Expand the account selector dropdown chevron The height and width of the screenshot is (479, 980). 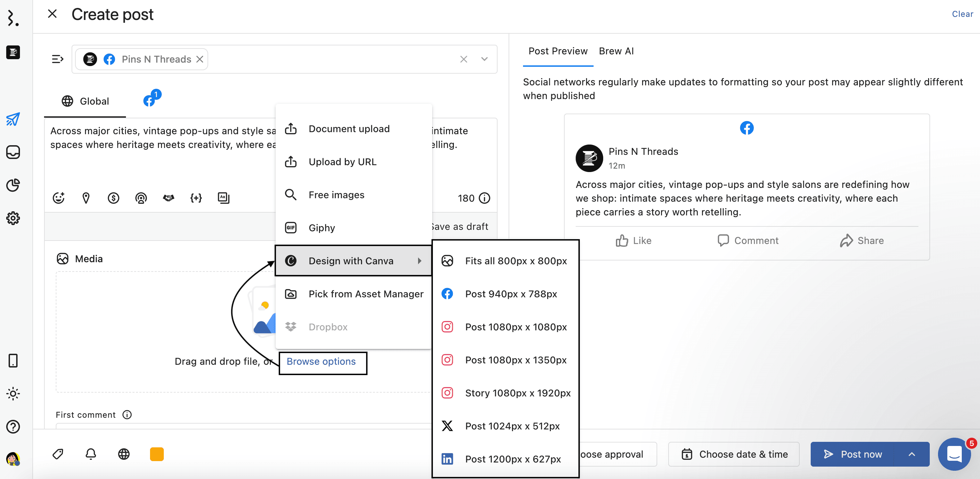point(484,59)
